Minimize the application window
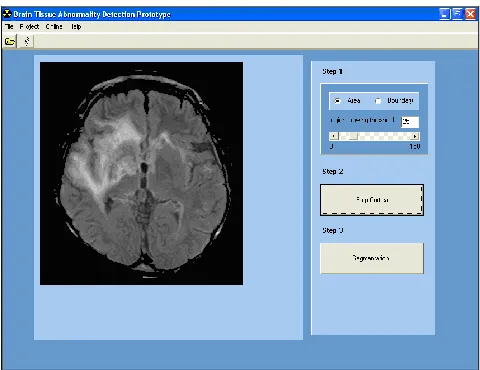This screenshot has width=480, height=370. [x=445, y=14]
